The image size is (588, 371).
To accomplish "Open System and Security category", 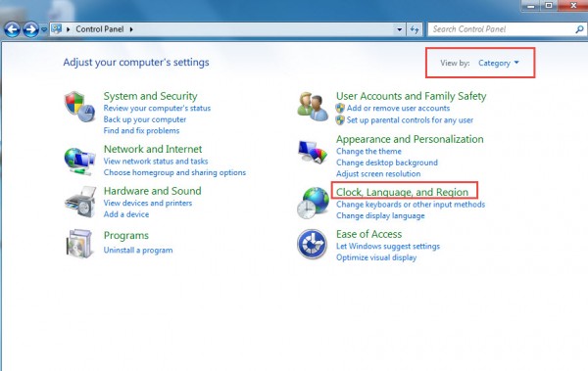I will (x=150, y=96).
